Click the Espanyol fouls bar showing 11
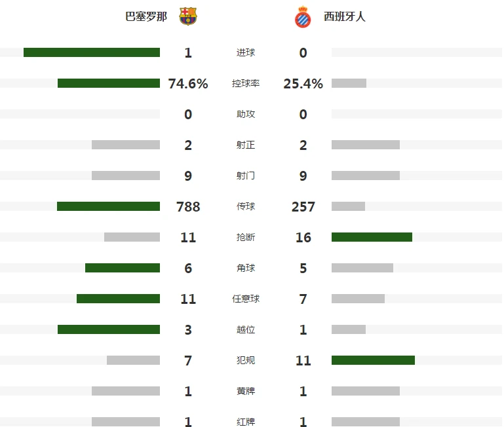The width and height of the screenshot is (504, 427). 373,360
